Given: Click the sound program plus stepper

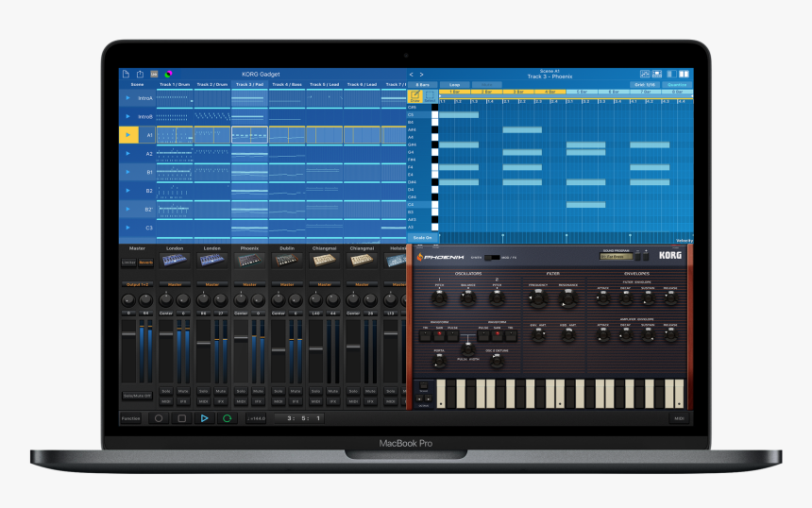Looking at the screenshot, I should pyautogui.click(x=646, y=255).
